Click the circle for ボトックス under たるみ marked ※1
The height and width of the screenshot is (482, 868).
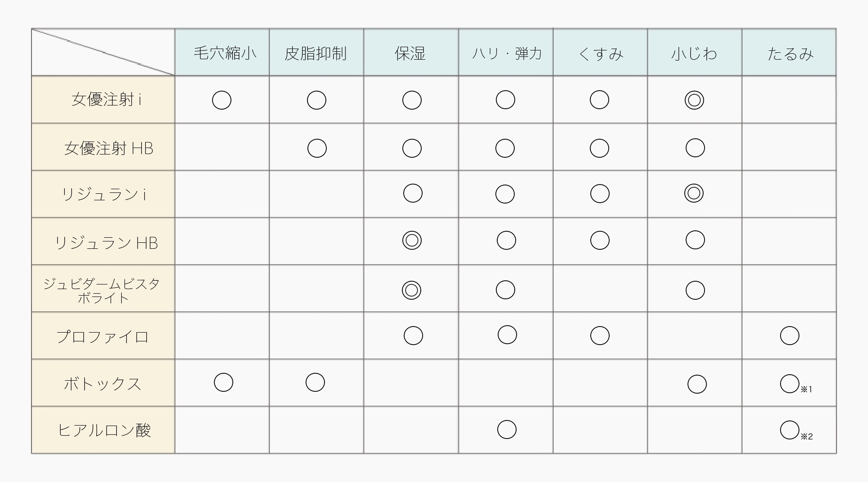click(x=789, y=383)
